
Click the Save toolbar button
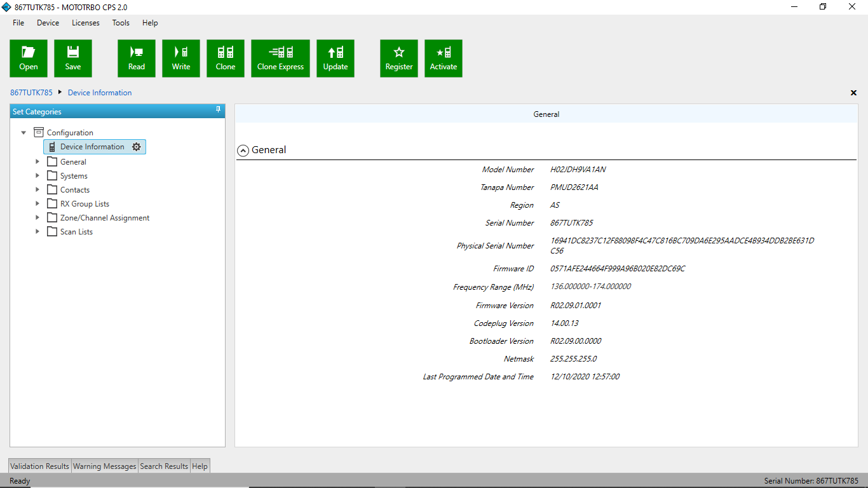coord(73,58)
